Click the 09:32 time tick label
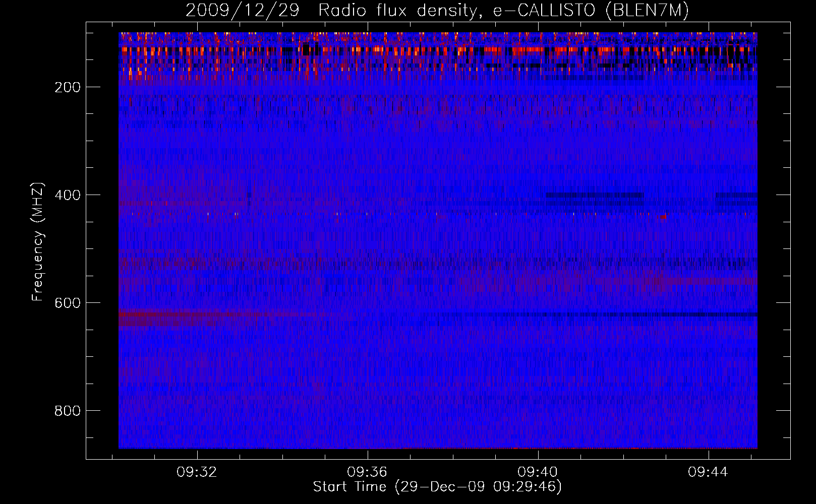The width and height of the screenshot is (816, 504). click(x=197, y=472)
